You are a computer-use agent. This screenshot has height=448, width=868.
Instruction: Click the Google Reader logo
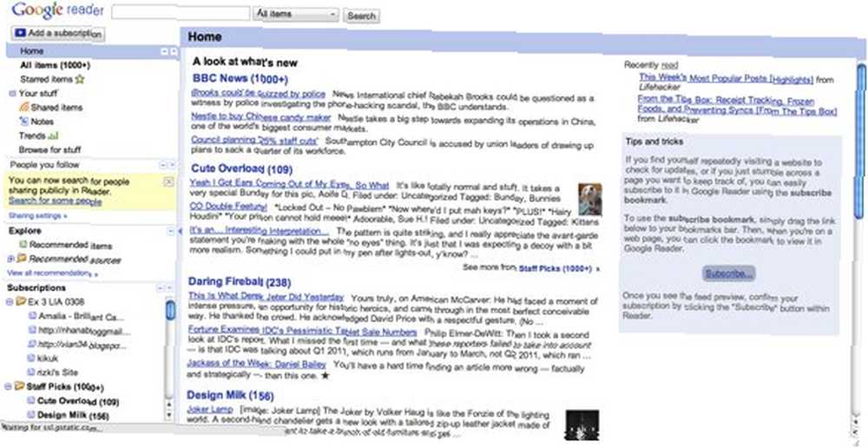57,10
